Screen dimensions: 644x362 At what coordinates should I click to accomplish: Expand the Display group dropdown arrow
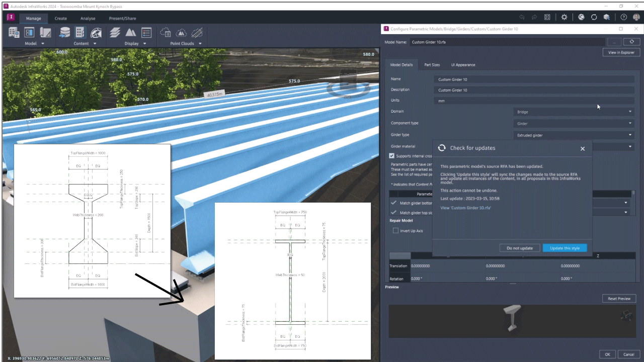[x=144, y=44]
